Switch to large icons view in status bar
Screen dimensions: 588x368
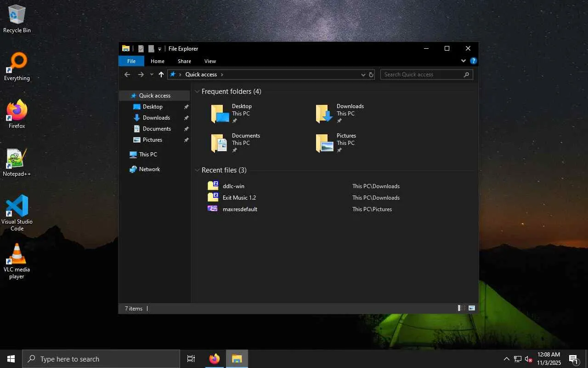(472, 308)
